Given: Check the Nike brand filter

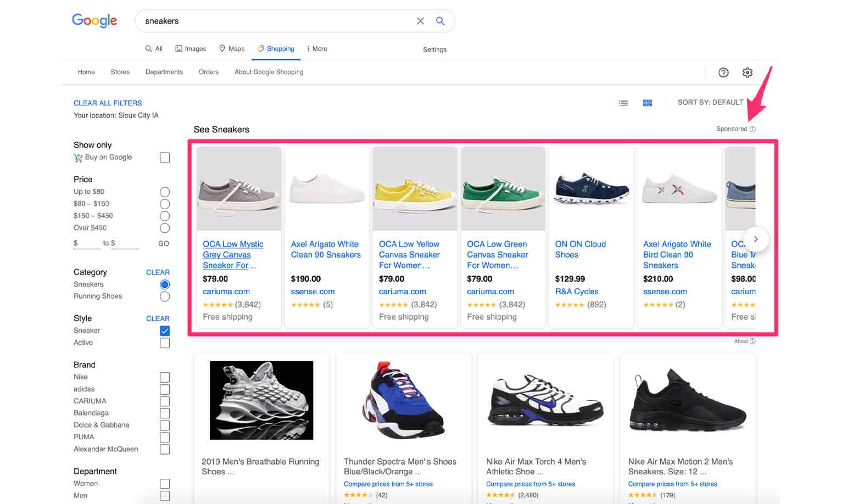Looking at the screenshot, I should pos(165,377).
